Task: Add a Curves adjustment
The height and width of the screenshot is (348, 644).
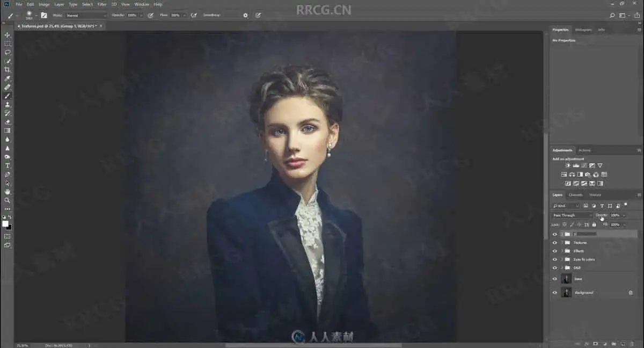Action: 584,165
